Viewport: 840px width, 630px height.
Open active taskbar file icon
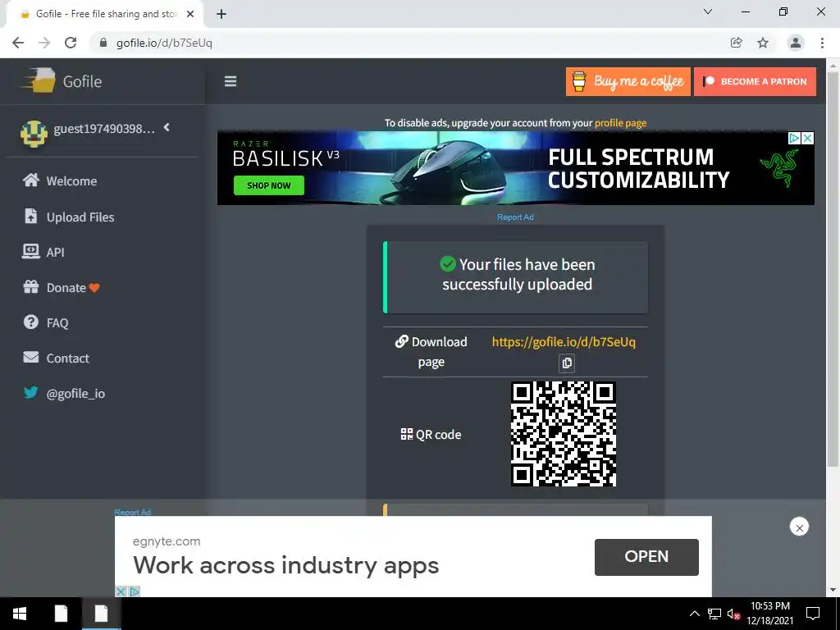click(101, 614)
